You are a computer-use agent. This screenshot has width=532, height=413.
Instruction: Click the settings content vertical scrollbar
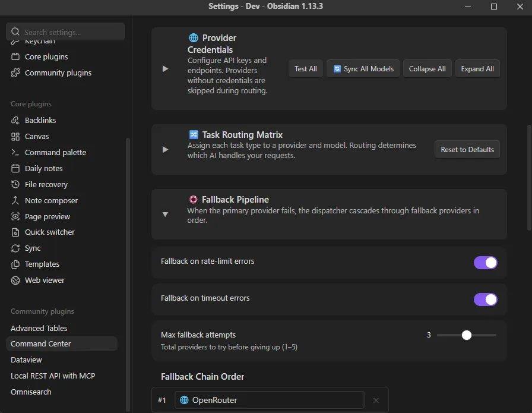click(529, 178)
